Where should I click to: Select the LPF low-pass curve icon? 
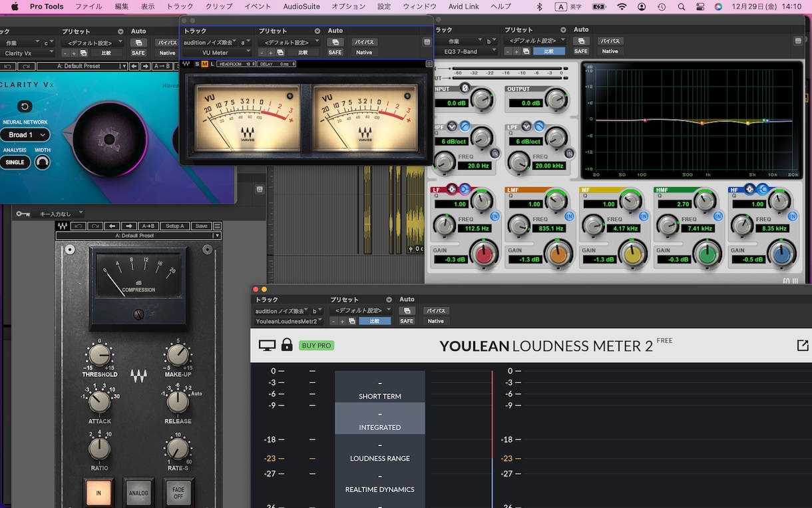[539, 125]
